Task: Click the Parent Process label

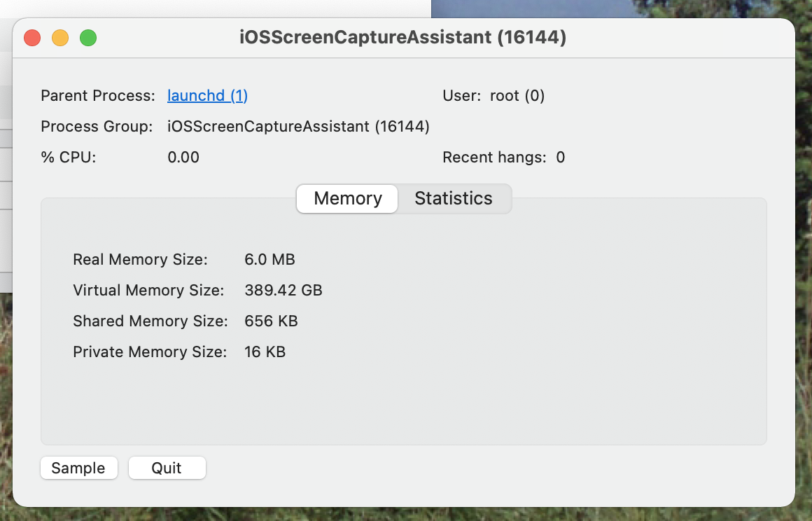Action: [98, 96]
